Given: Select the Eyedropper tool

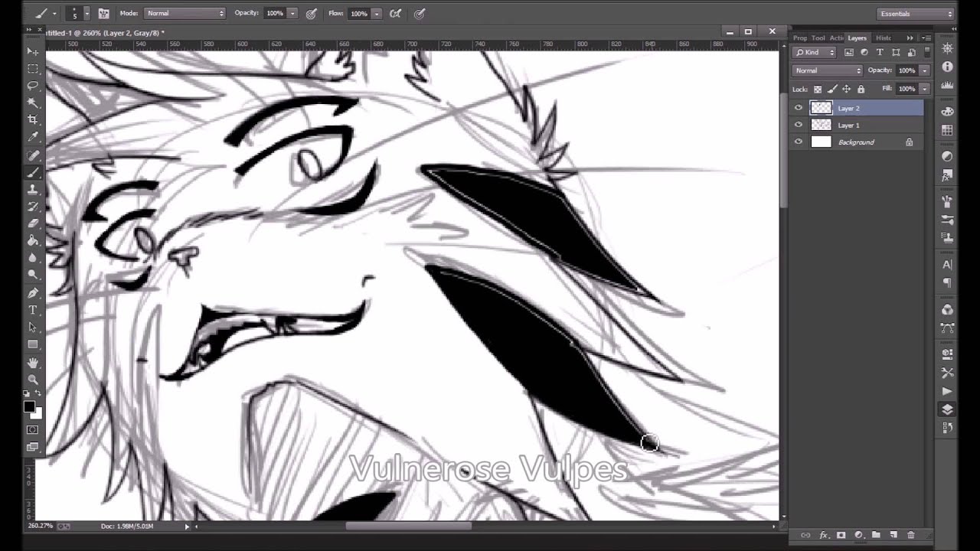Looking at the screenshot, I should tap(33, 137).
